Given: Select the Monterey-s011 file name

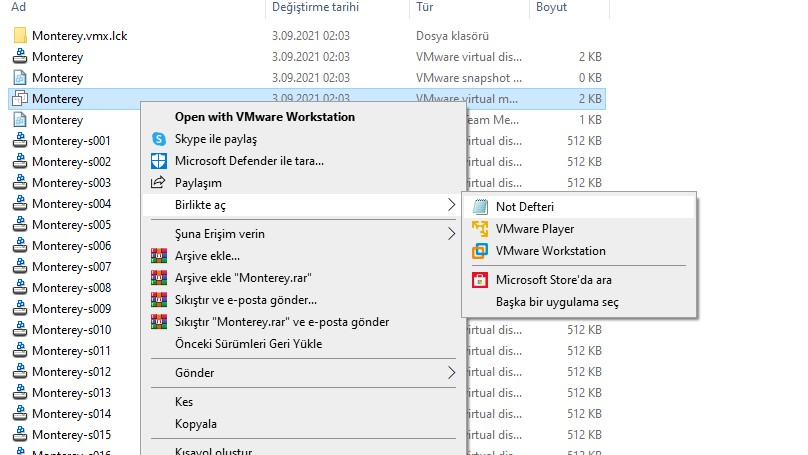Looking at the screenshot, I should 71,351.
